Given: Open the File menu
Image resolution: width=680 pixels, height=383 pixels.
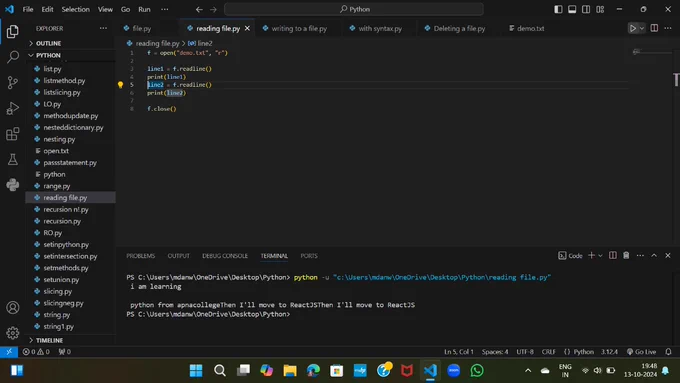Looking at the screenshot, I should click(28, 9).
